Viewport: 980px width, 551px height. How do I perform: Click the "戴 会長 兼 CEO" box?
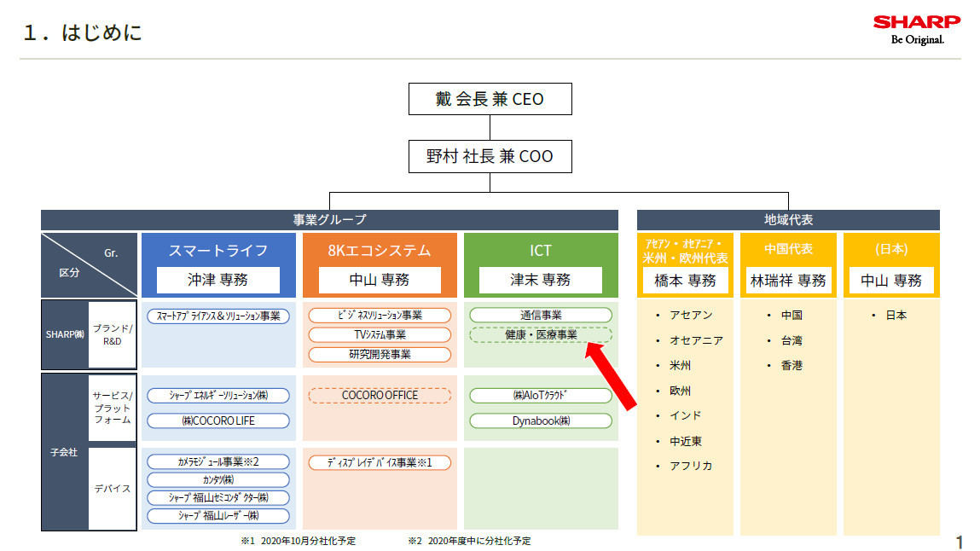490,99
